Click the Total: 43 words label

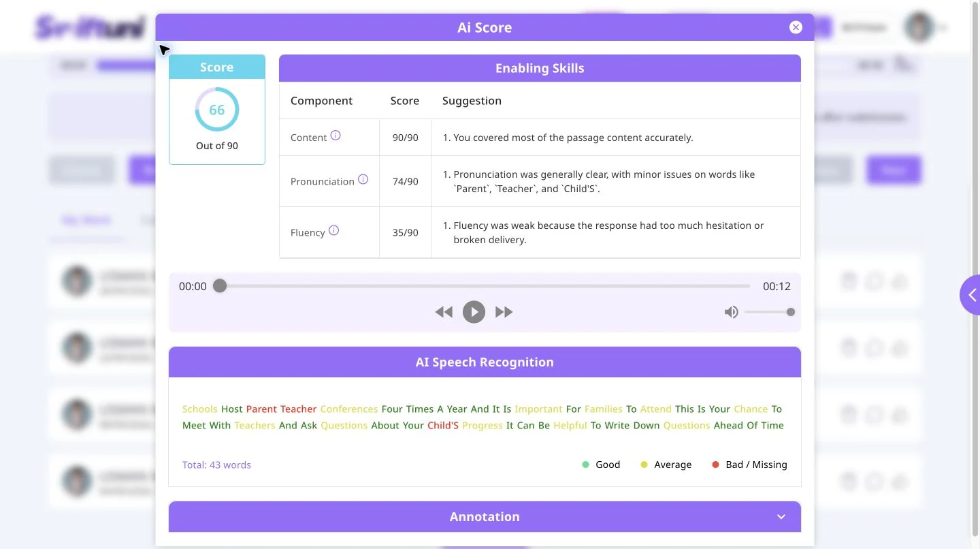216,465
